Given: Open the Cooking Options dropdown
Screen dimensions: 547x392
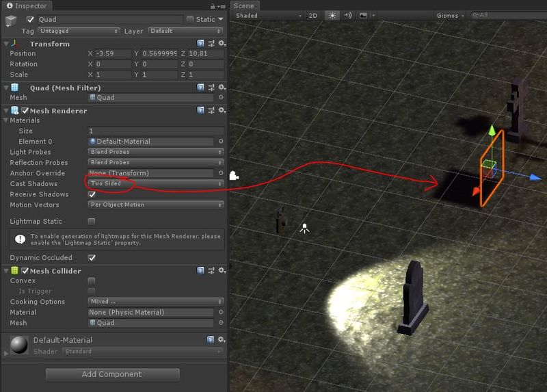Looking at the screenshot, I should (156, 301).
